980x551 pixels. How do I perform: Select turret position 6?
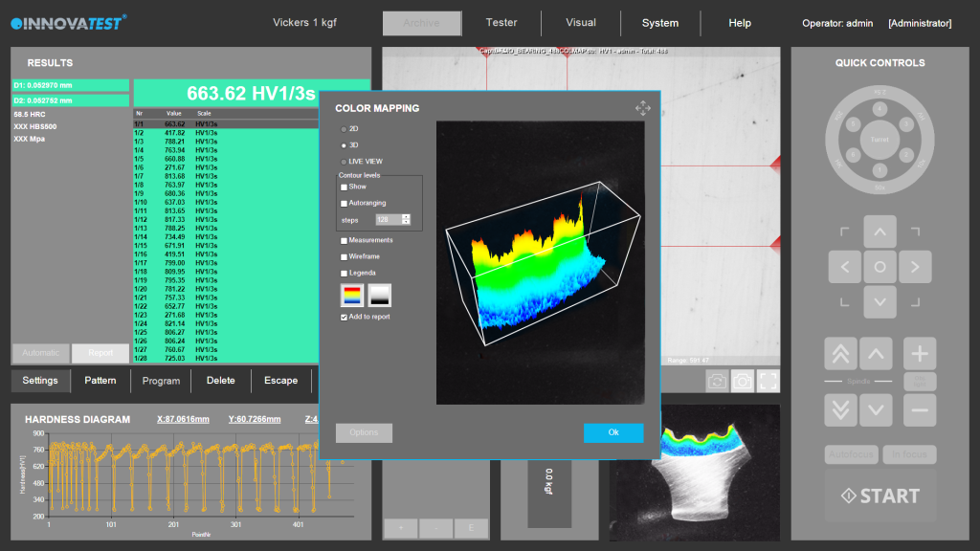[x=853, y=154]
